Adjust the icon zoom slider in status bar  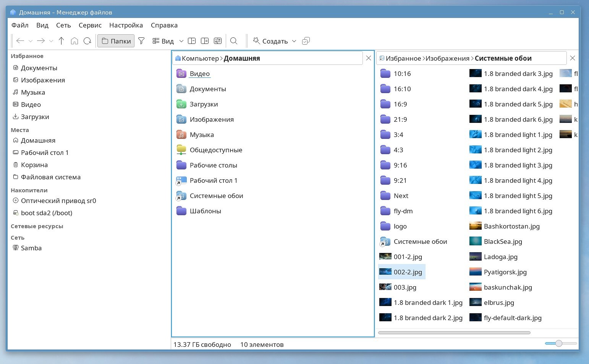pyautogui.click(x=559, y=343)
